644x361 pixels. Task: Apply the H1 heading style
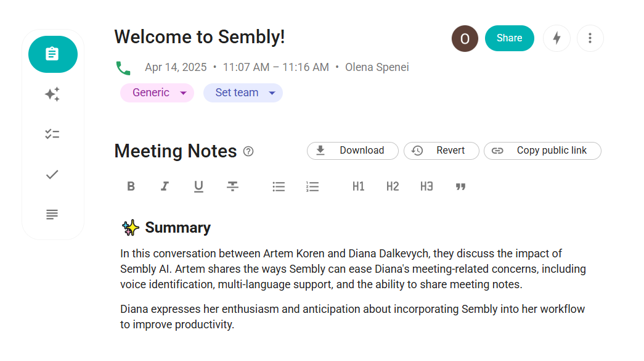pos(359,186)
